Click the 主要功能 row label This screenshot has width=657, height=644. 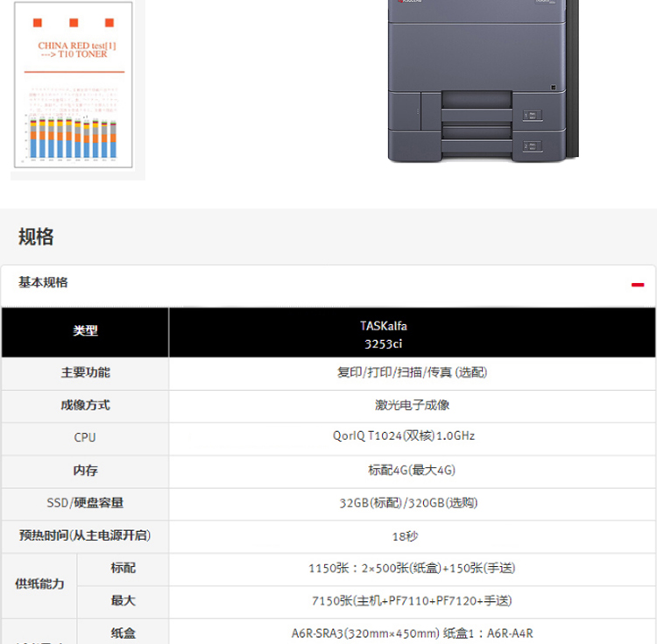(x=85, y=372)
